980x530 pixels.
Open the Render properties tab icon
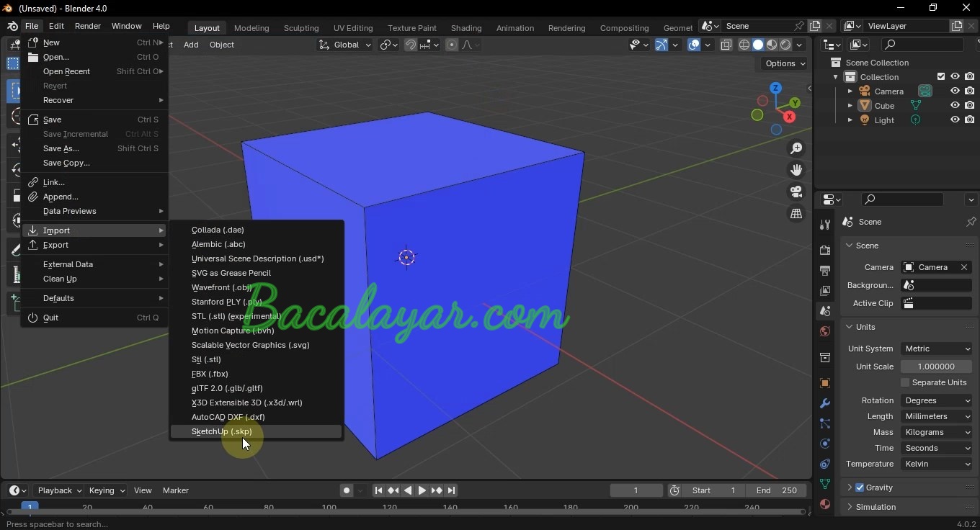(x=825, y=251)
